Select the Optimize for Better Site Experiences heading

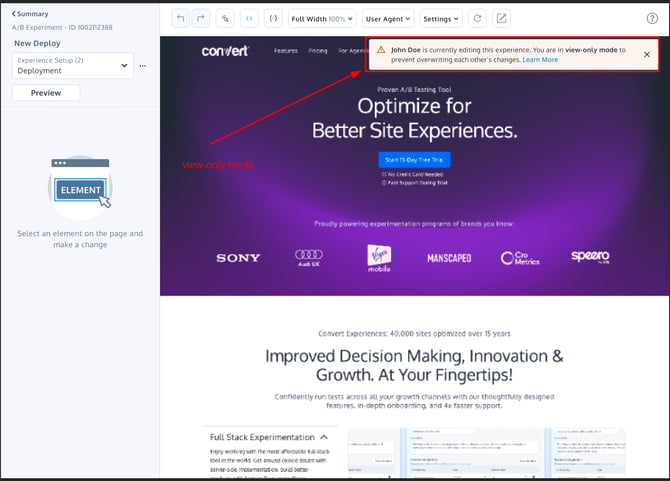414,118
